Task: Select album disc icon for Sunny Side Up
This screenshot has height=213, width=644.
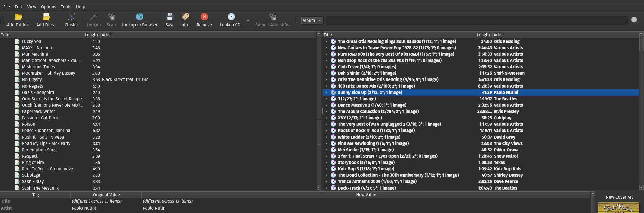Action: coord(333,92)
